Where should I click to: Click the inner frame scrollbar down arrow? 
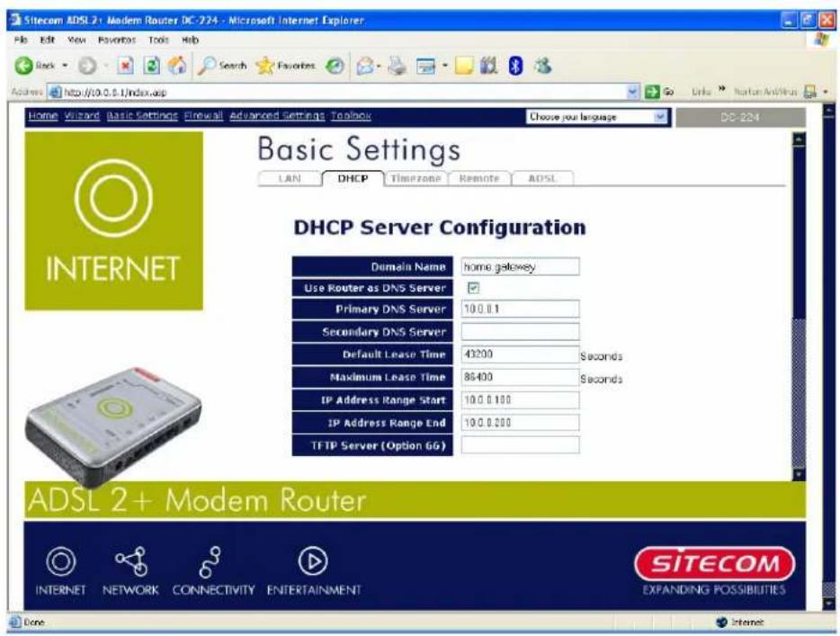point(799,474)
